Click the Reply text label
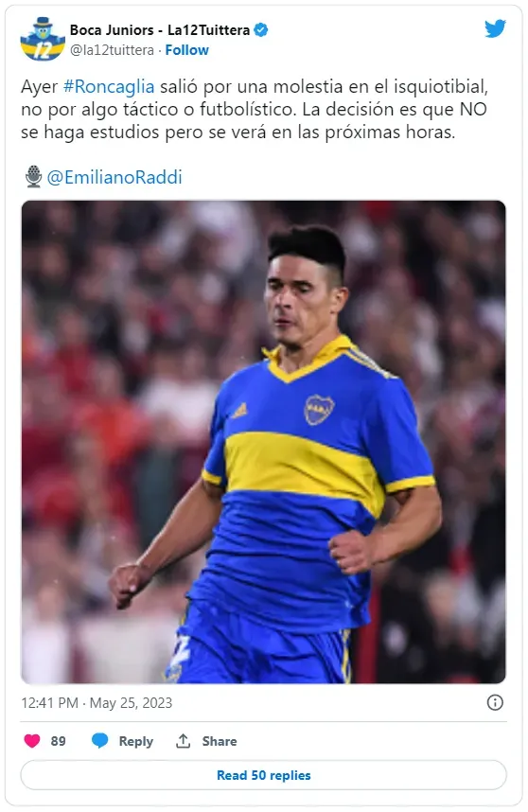The height and width of the screenshot is (812, 528). 136,742
